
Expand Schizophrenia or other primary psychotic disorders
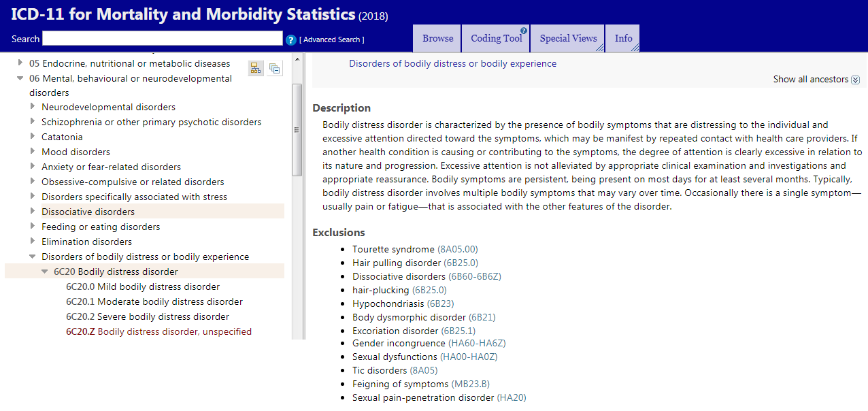point(33,121)
